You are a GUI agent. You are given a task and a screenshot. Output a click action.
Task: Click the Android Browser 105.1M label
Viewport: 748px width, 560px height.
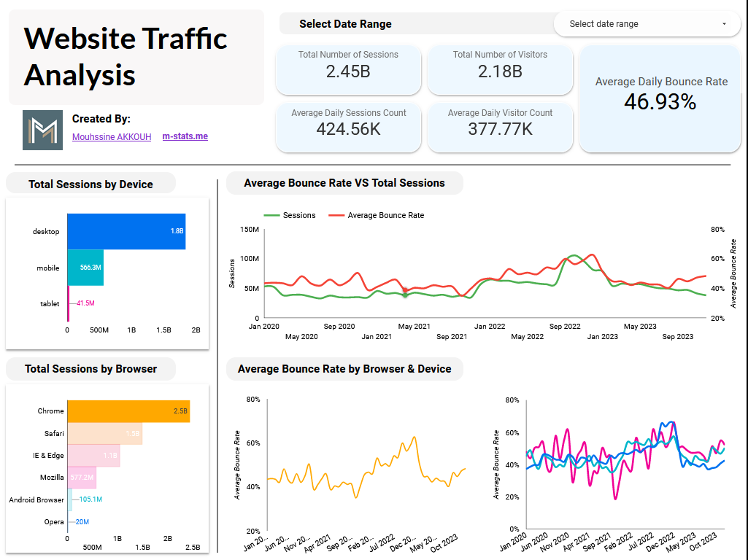coord(90,499)
